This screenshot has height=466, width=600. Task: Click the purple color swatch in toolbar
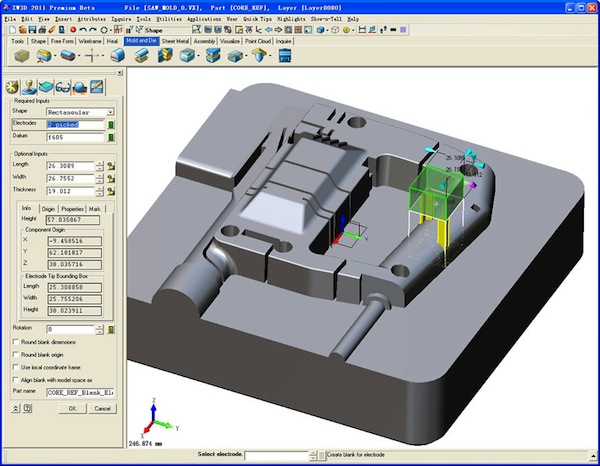pos(403,30)
